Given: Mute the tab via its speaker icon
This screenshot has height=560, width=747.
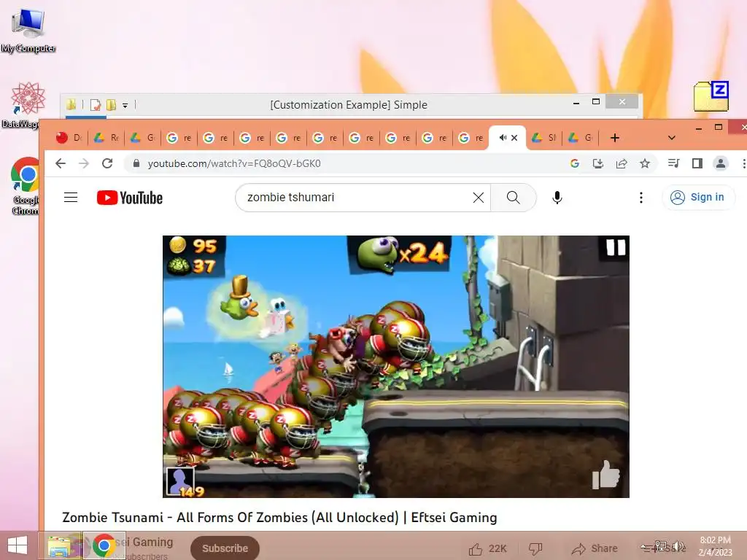Looking at the screenshot, I should tap(502, 138).
